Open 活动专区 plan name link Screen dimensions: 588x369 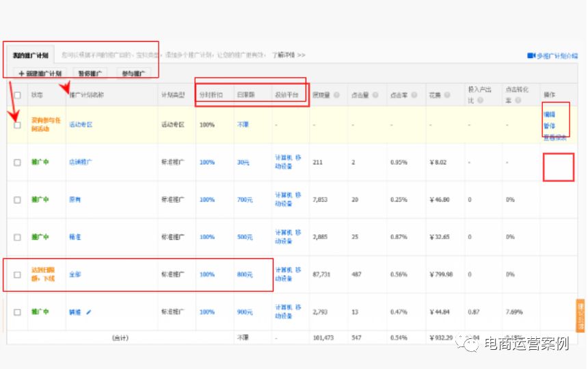(81, 124)
